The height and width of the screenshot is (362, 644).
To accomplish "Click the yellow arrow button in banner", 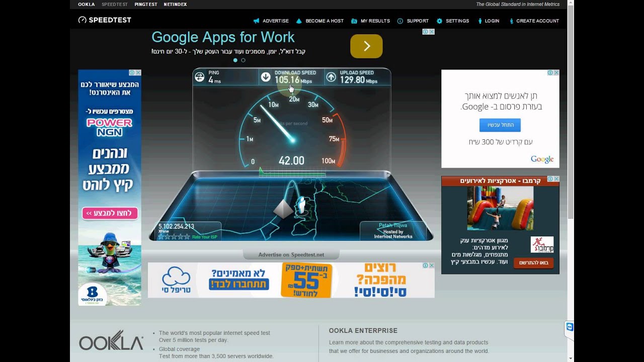I will tap(366, 46).
